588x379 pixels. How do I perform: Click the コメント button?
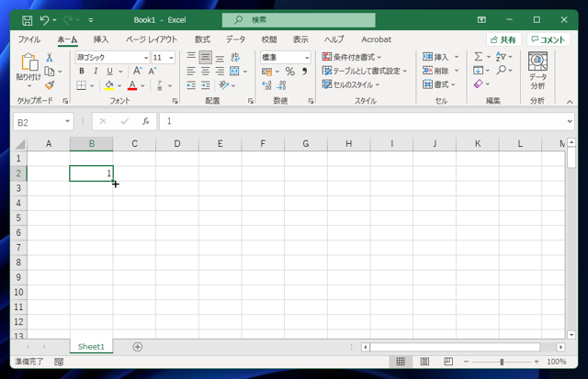[548, 39]
